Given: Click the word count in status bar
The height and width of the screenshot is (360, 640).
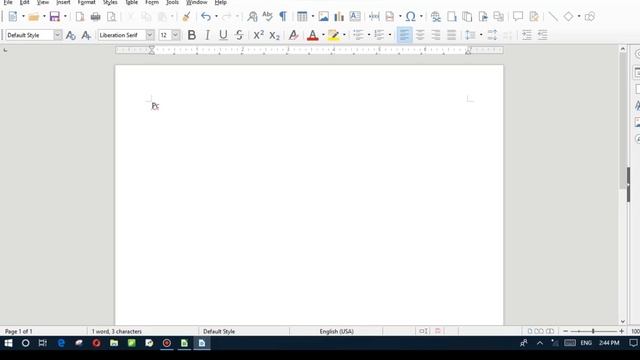Looking at the screenshot, I should [117, 331].
